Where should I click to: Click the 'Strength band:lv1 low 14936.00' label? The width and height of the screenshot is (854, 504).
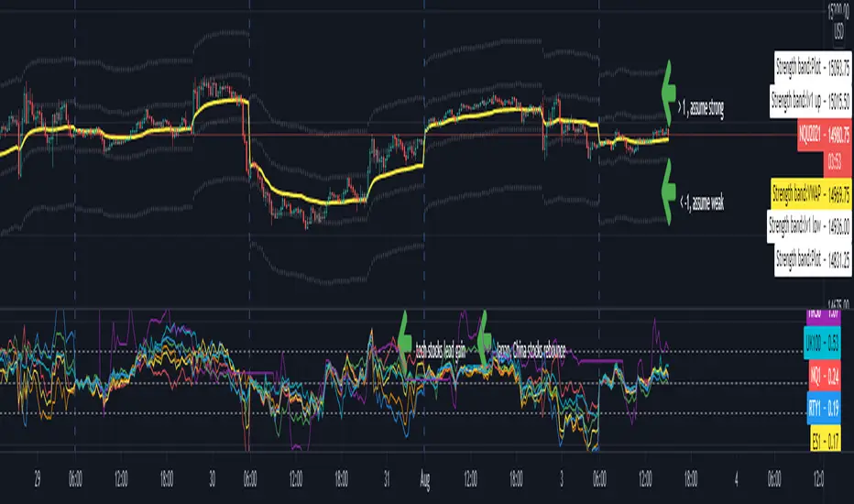(x=809, y=225)
